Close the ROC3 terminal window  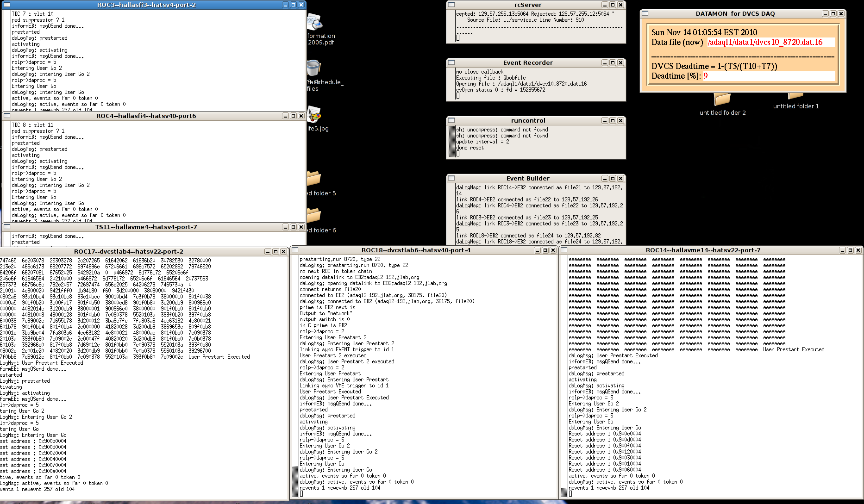pos(301,5)
